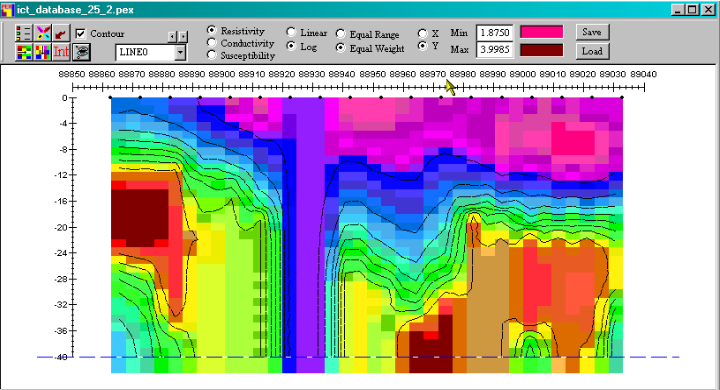
Task: Click the multicolored crossed markers icon
Action: (43, 33)
